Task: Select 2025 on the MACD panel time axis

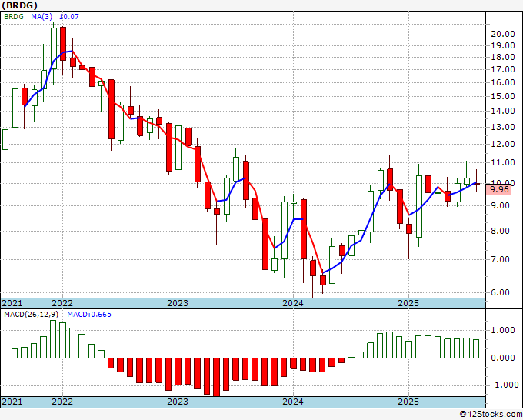Action: tap(408, 402)
